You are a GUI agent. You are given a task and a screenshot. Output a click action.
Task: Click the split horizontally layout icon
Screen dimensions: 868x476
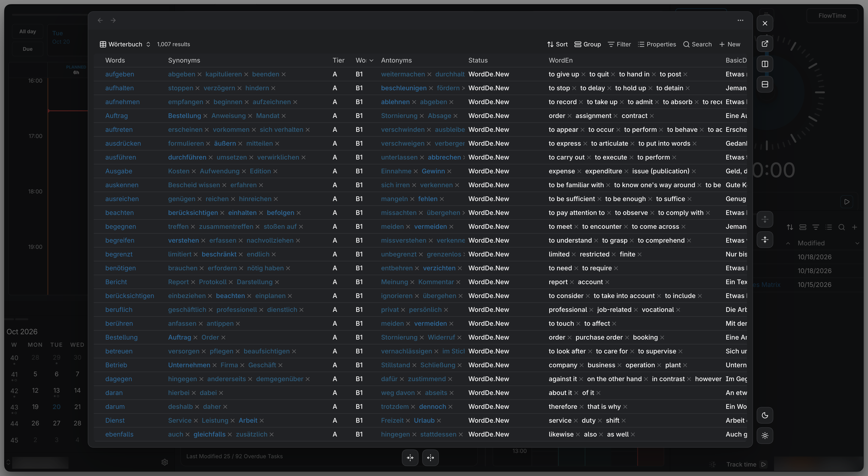coord(765,84)
